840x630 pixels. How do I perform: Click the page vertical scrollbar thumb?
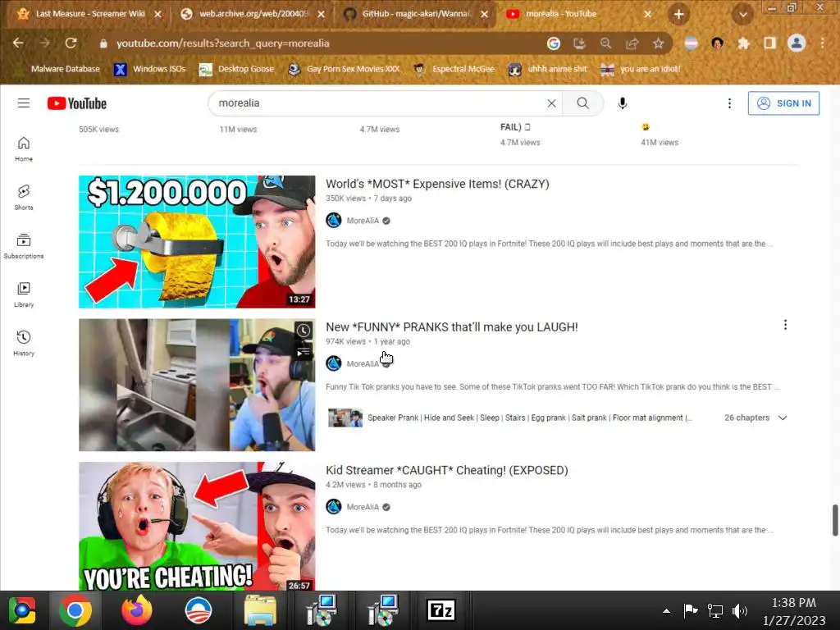[x=834, y=519]
